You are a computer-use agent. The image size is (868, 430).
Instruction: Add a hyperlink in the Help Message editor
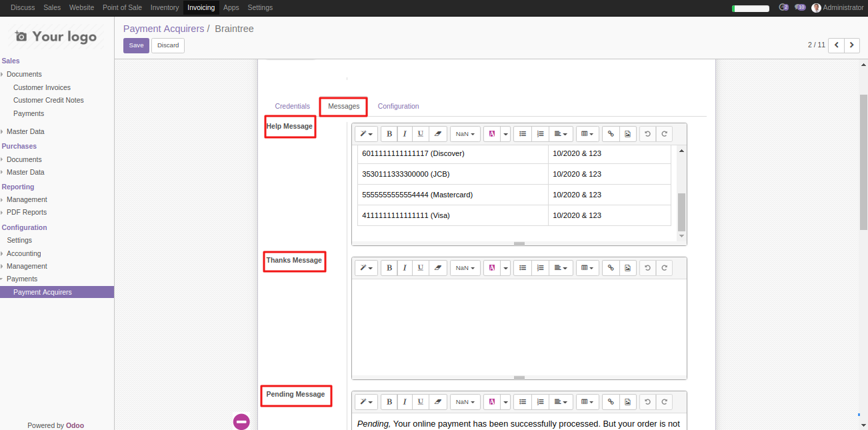610,133
